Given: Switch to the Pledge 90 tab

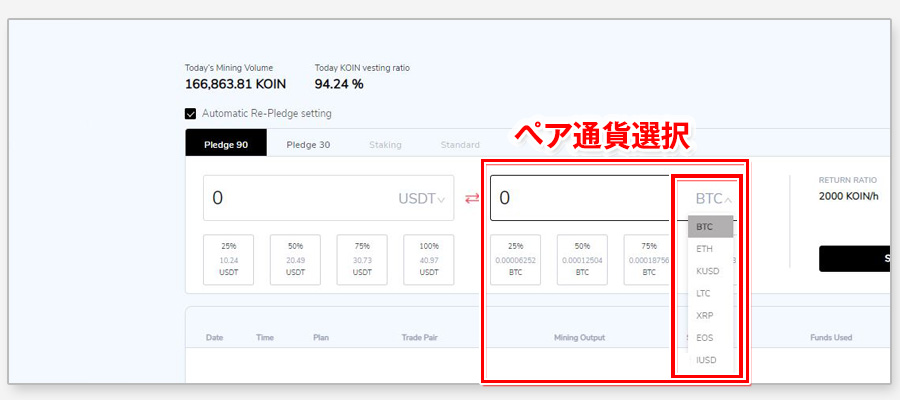Looking at the screenshot, I should (x=225, y=144).
